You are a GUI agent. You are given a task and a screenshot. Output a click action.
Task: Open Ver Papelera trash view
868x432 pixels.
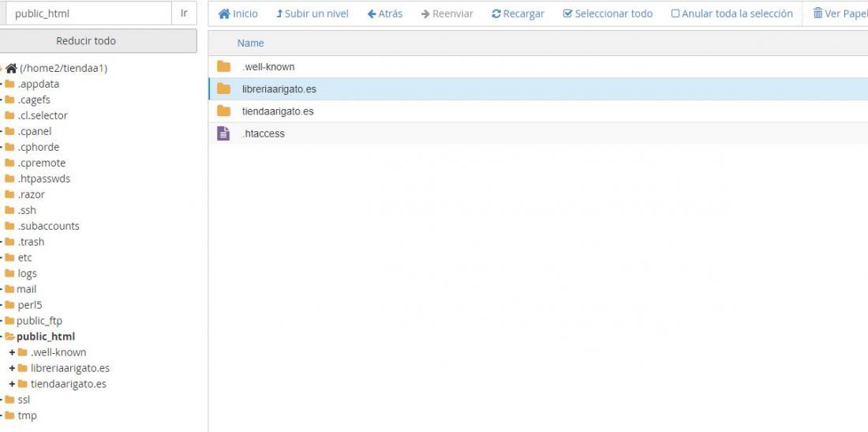(840, 14)
